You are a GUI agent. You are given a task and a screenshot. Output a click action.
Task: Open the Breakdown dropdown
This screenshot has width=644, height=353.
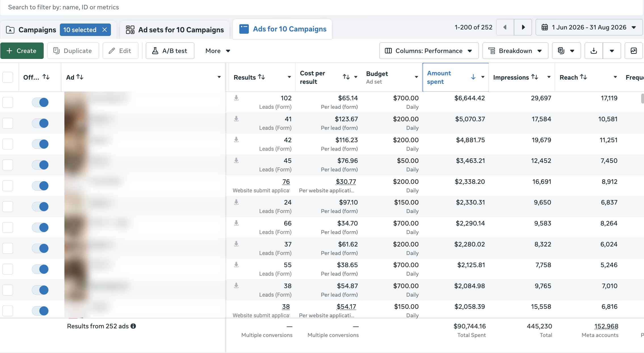tap(515, 51)
